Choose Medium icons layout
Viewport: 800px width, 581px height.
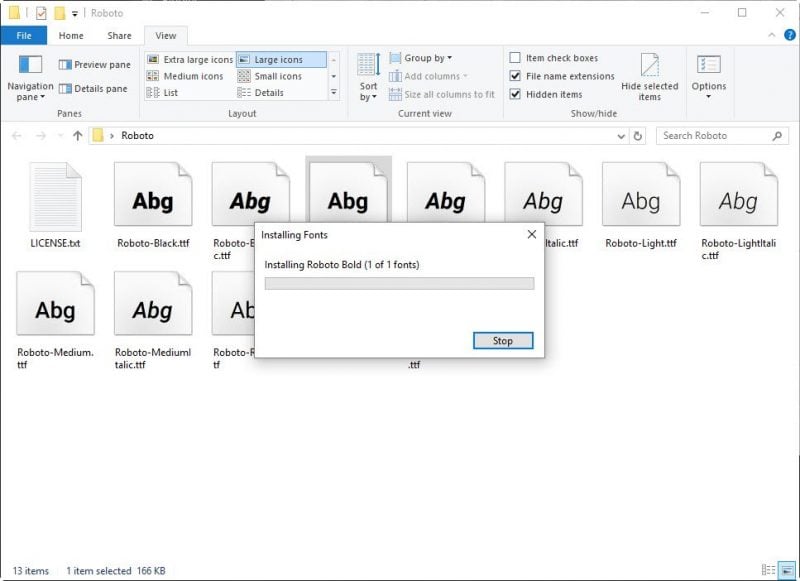coord(185,76)
